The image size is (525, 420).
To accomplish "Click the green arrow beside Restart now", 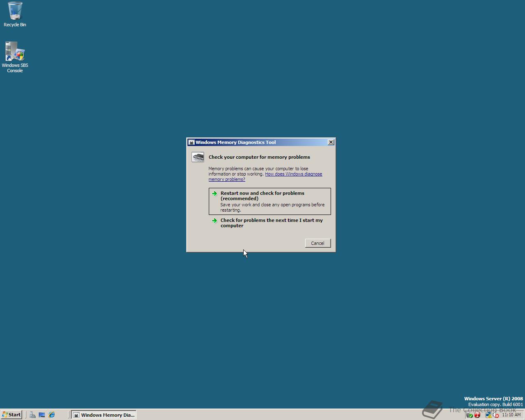I will tap(215, 194).
